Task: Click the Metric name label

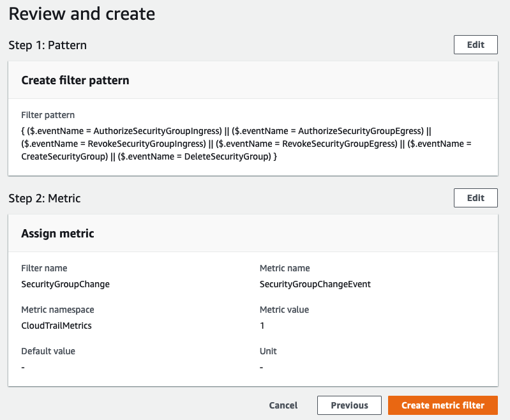Action: (285, 268)
